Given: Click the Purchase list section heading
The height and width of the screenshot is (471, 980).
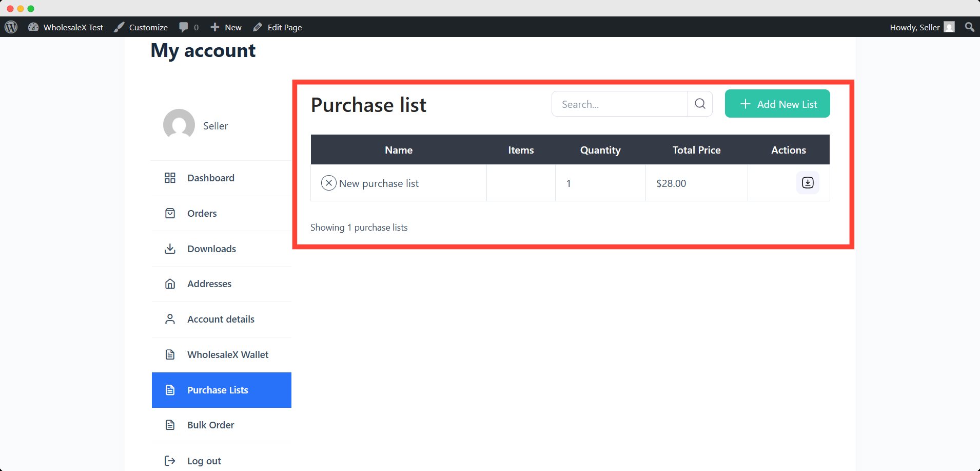Looking at the screenshot, I should point(368,105).
